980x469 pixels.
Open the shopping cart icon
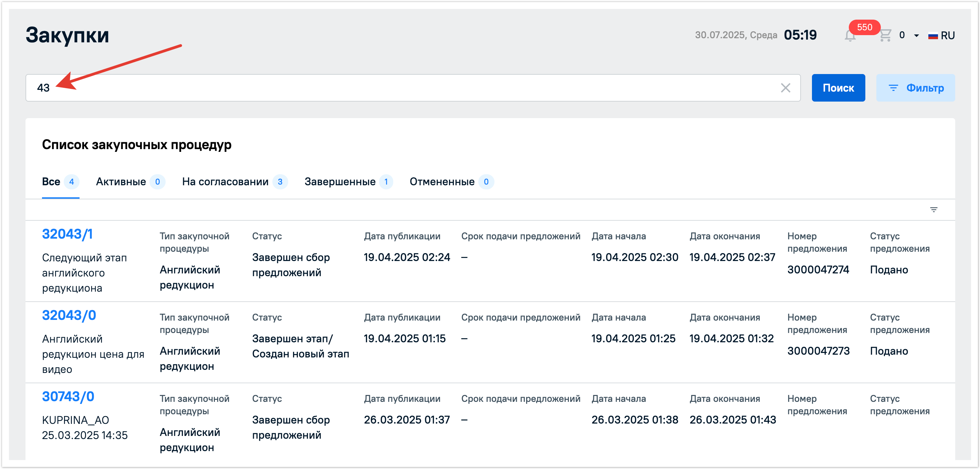click(885, 35)
